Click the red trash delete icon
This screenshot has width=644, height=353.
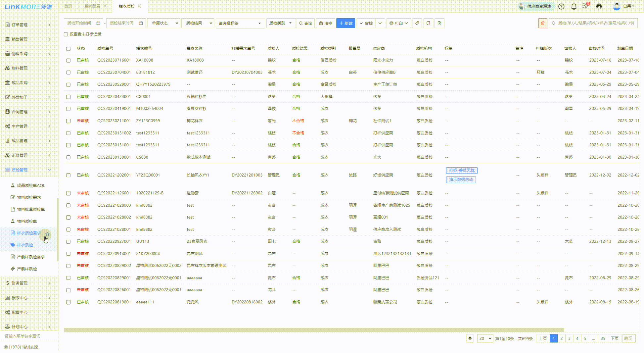pos(543,23)
